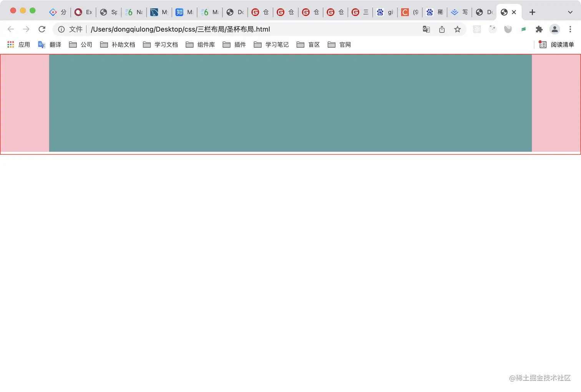Click the teal center column
The height and width of the screenshot is (392, 581).
pyautogui.click(x=290, y=103)
